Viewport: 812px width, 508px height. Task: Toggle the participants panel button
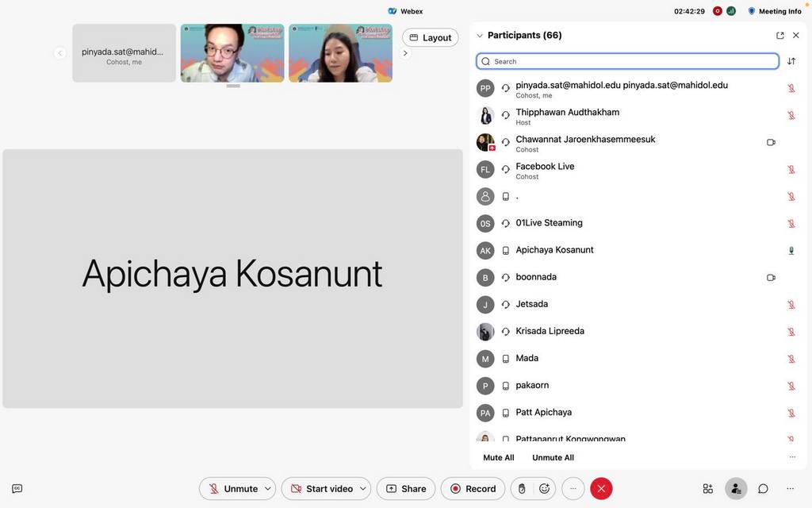pos(736,489)
